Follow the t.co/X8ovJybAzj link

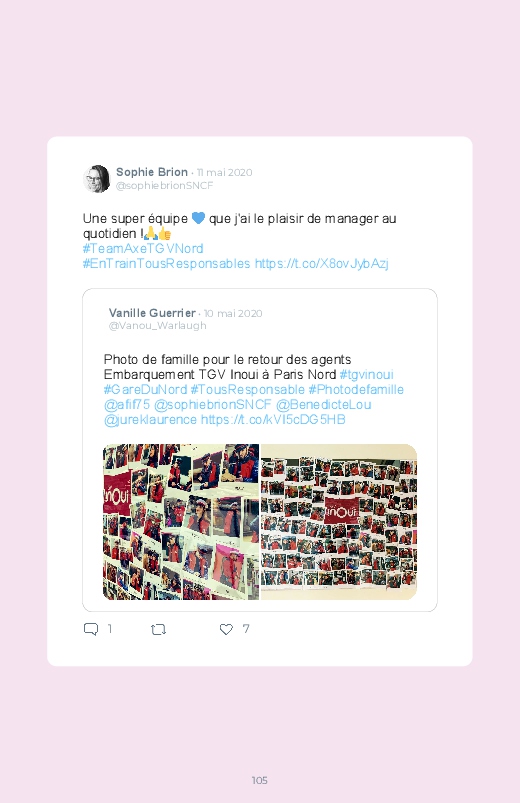[x=321, y=263]
